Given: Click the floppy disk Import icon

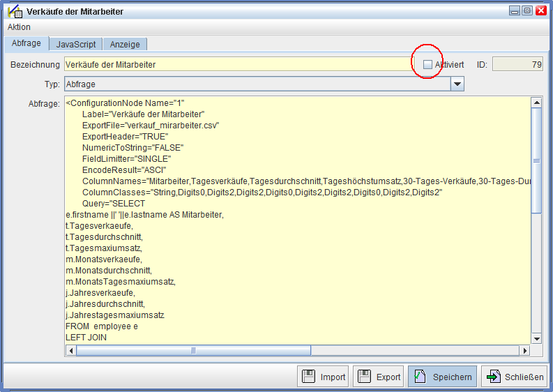Looking at the screenshot, I should click(x=308, y=377).
